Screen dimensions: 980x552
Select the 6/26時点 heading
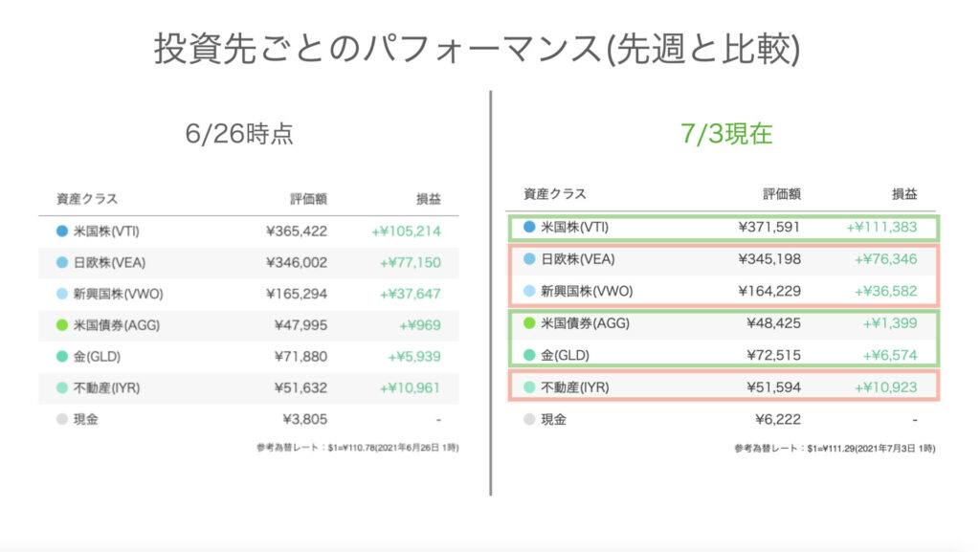(239, 134)
